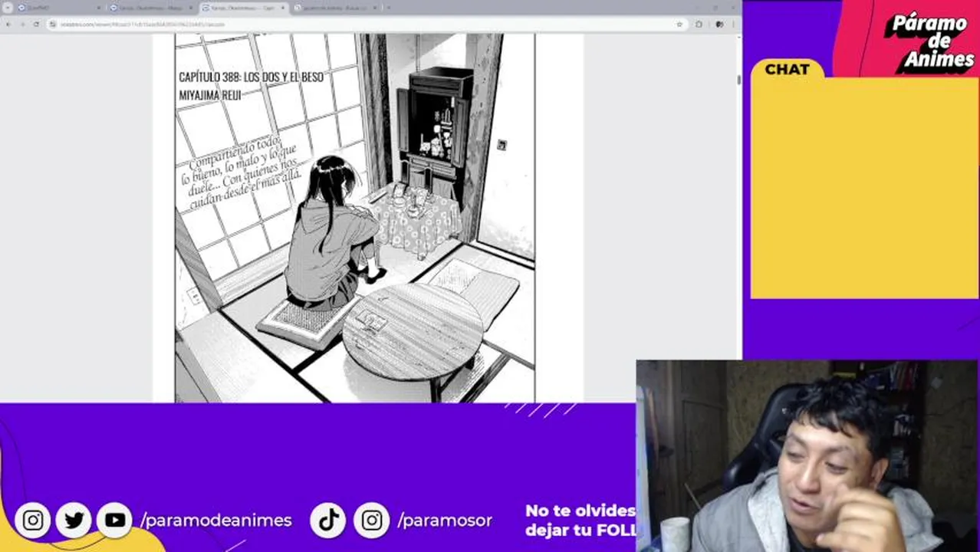This screenshot has height=552, width=980.
Task: Click the 'No te olvides dejar tu FOLL' text
Action: (580, 520)
